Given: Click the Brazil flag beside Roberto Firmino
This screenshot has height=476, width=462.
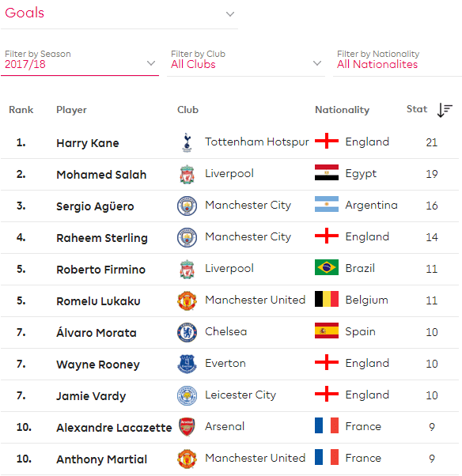Looking at the screenshot, I should [x=327, y=267].
